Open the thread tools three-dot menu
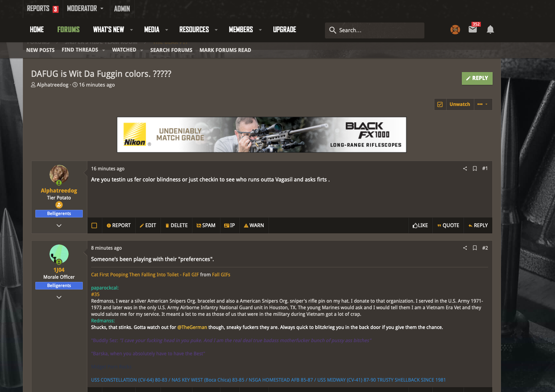Screen dimensions: 555x392 pyautogui.click(x=482, y=104)
